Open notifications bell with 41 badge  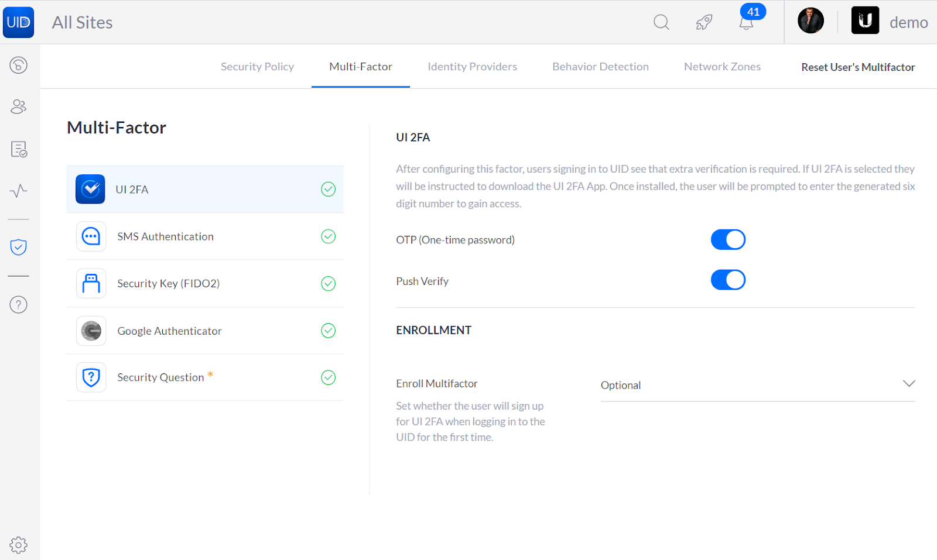[746, 22]
